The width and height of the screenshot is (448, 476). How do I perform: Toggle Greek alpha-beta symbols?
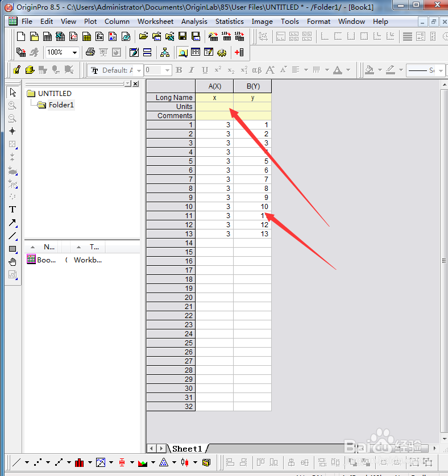tap(257, 70)
